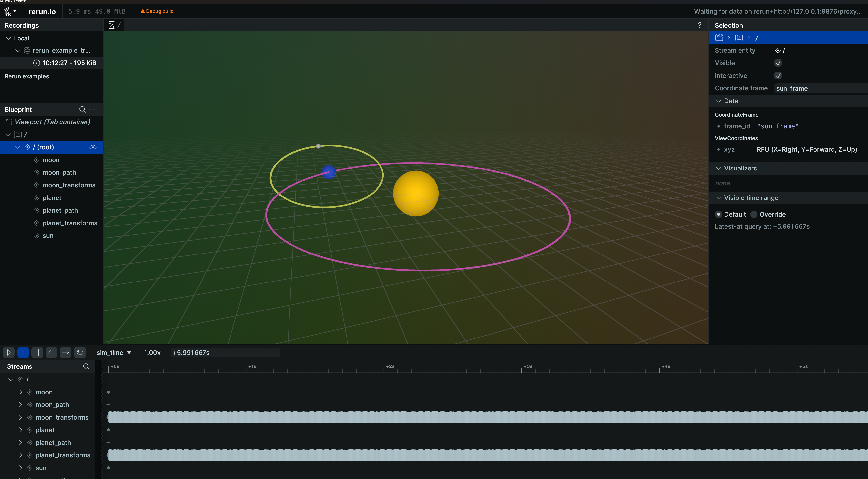This screenshot has width=868, height=479.
Task: Open the Blueprint more-options menu
Action: (93, 109)
